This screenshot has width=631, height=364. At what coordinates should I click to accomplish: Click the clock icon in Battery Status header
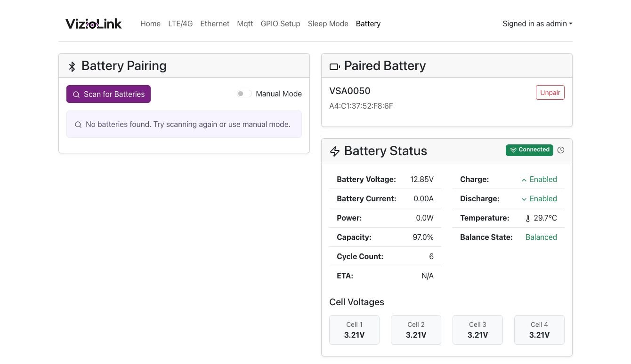(x=561, y=150)
